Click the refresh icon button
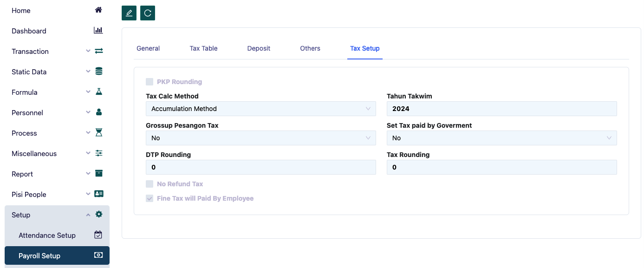The height and width of the screenshot is (268, 644). click(148, 13)
